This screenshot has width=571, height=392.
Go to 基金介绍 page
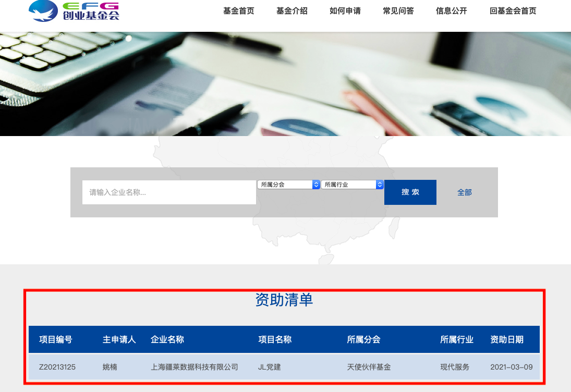point(292,11)
